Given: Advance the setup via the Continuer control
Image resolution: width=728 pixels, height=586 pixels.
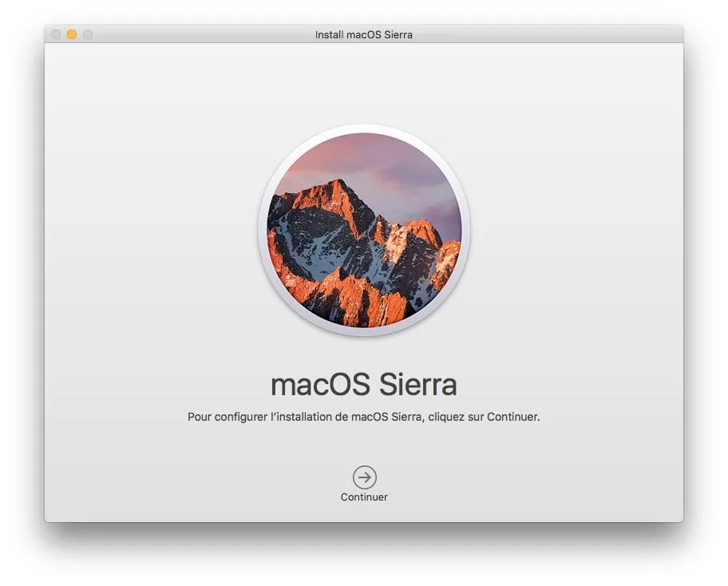Looking at the screenshot, I should [364, 483].
